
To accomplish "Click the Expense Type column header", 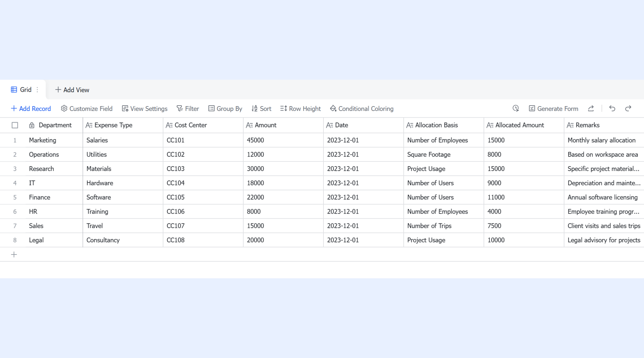I will pyautogui.click(x=123, y=125).
